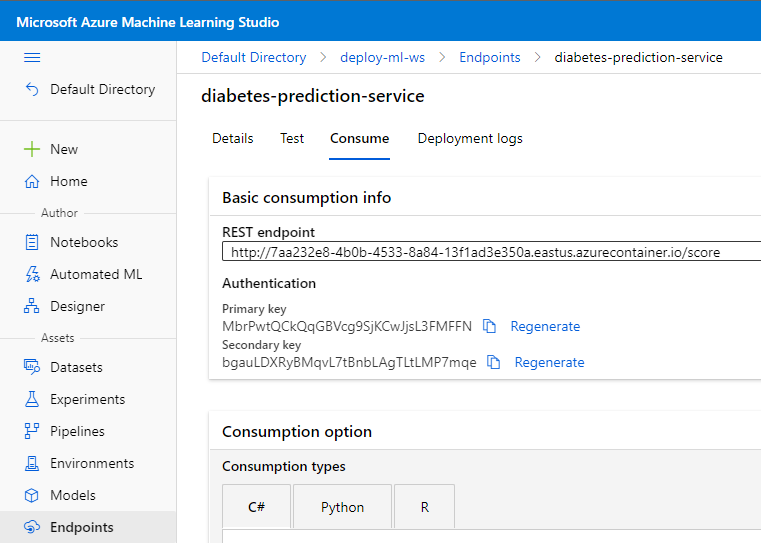Collapse the sidebar with the hamburger icon

32,58
